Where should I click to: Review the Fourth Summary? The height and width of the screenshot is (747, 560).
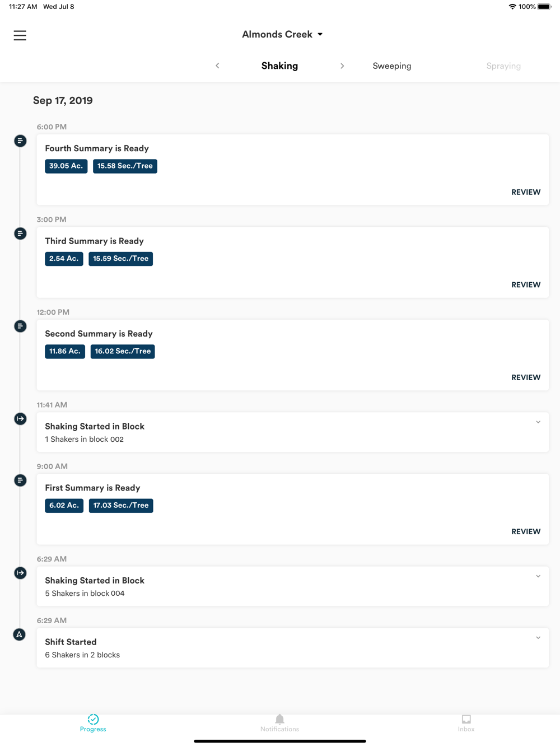526,192
